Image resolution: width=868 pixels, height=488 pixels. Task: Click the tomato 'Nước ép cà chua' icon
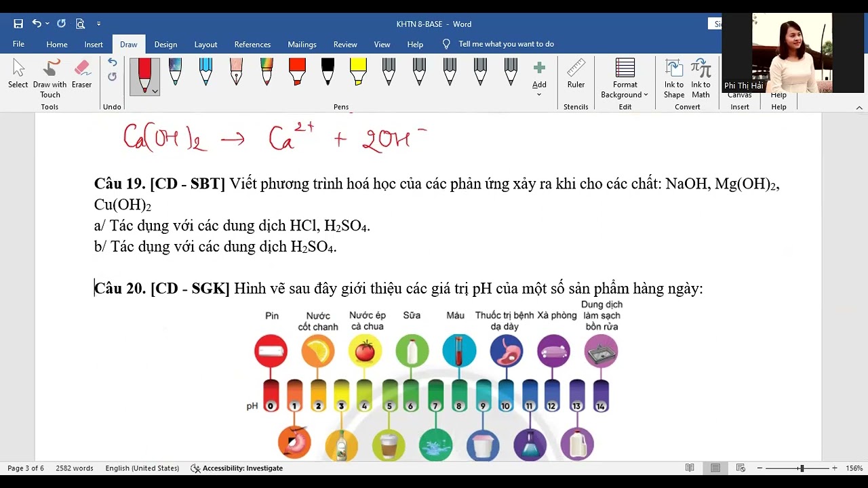click(365, 352)
